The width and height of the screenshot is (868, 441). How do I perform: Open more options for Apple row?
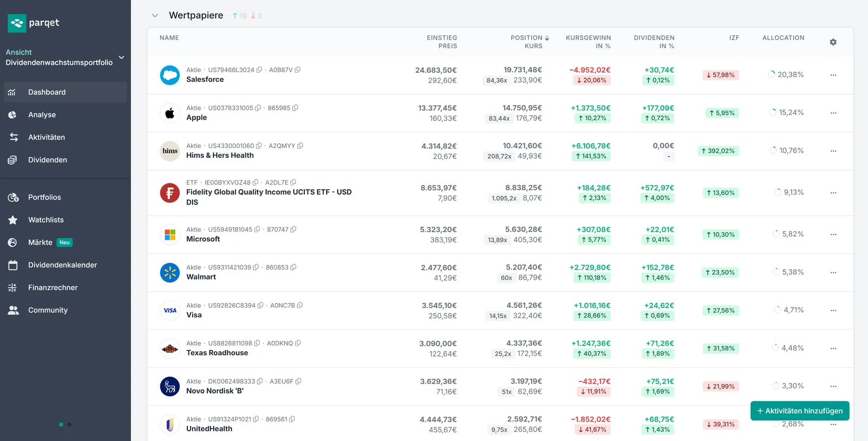(833, 113)
